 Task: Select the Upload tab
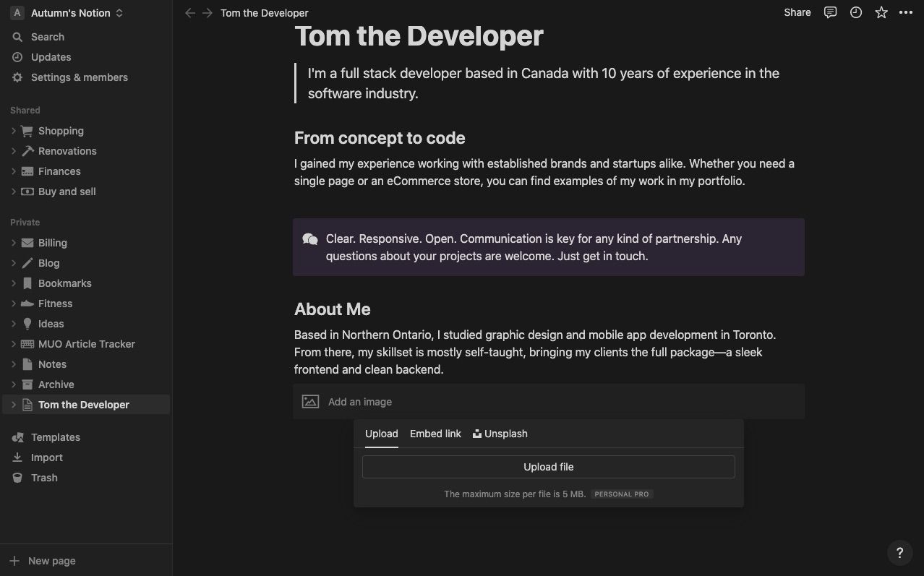click(x=381, y=434)
